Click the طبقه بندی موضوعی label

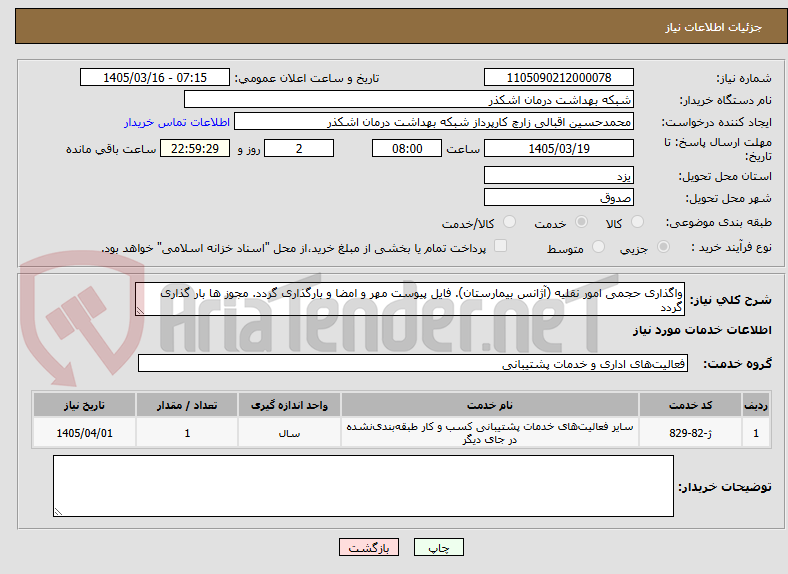[x=719, y=222]
